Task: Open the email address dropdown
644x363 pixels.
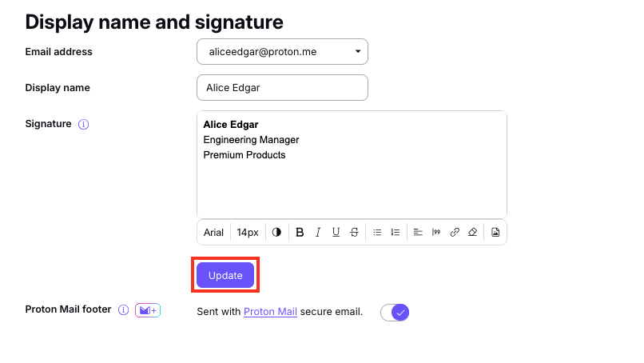Action: pyautogui.click(x=282, y=52)
